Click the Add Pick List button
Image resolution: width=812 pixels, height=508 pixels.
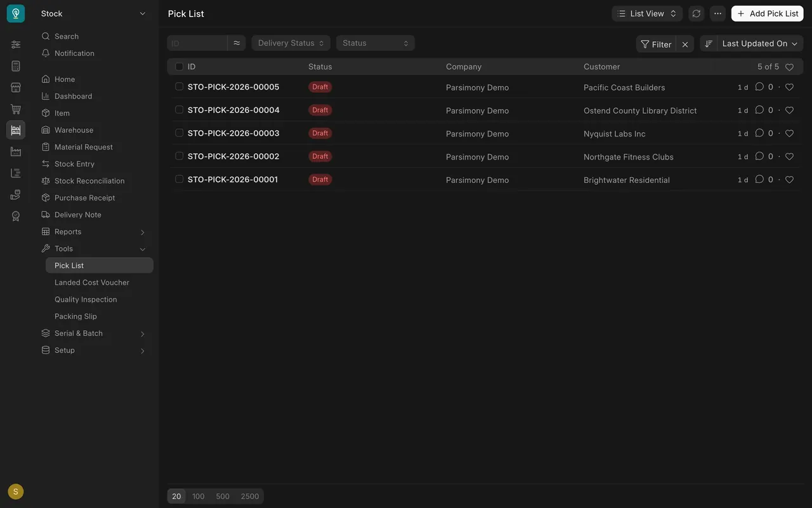point(768,13)
